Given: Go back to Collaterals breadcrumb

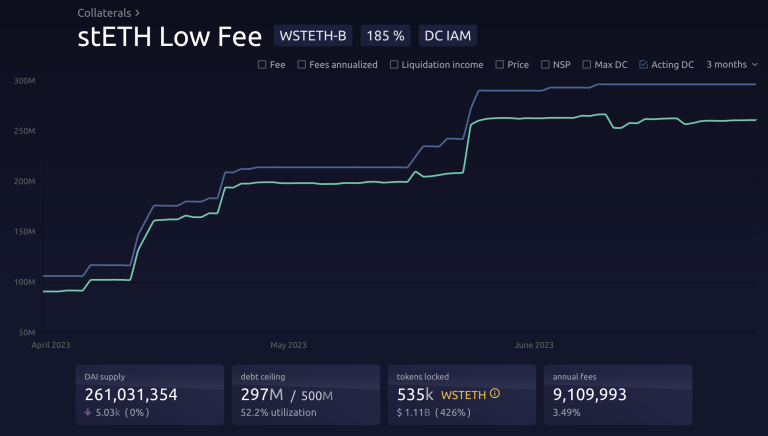Looking at the screenshot, I should coord(104,13).
